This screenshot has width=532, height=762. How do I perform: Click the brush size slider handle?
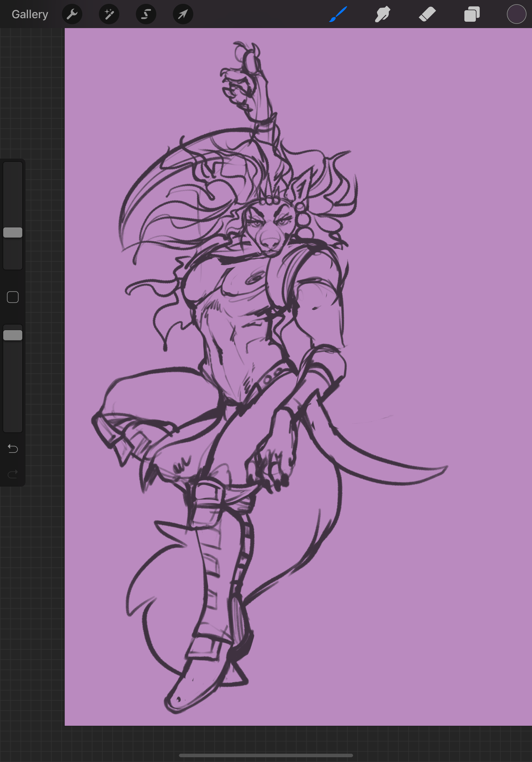tap(13, 233)
